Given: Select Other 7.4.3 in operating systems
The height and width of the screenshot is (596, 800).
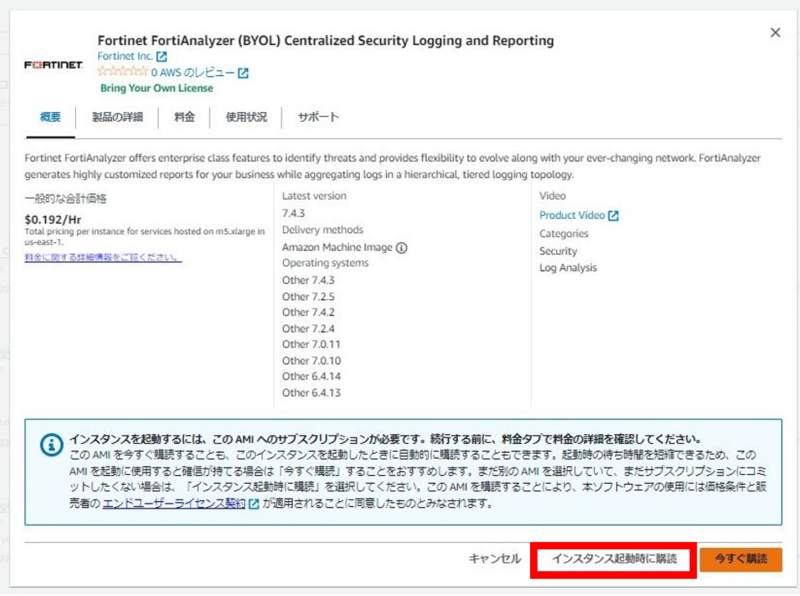Looking at the screenshot, I should click(308, 280).
